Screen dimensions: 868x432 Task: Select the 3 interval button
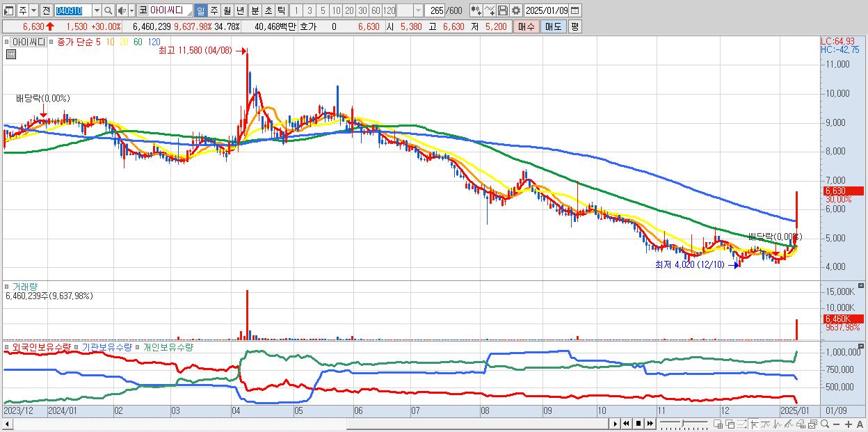click(x=310, y=10)
